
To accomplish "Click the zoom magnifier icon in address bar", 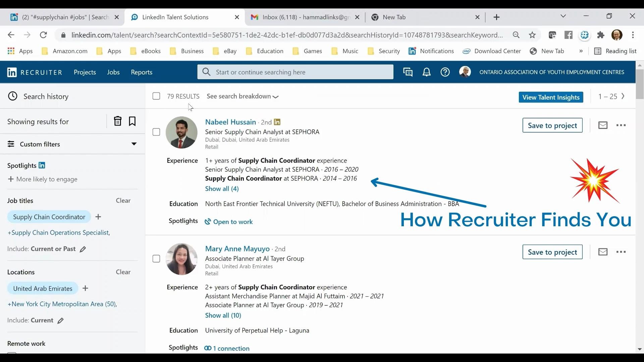I will click(516, 35).
